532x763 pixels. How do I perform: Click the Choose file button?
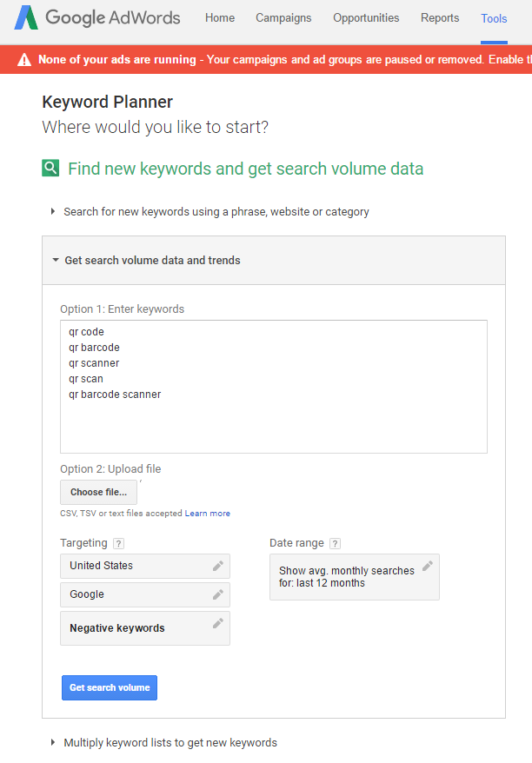[x=99, y=492]
